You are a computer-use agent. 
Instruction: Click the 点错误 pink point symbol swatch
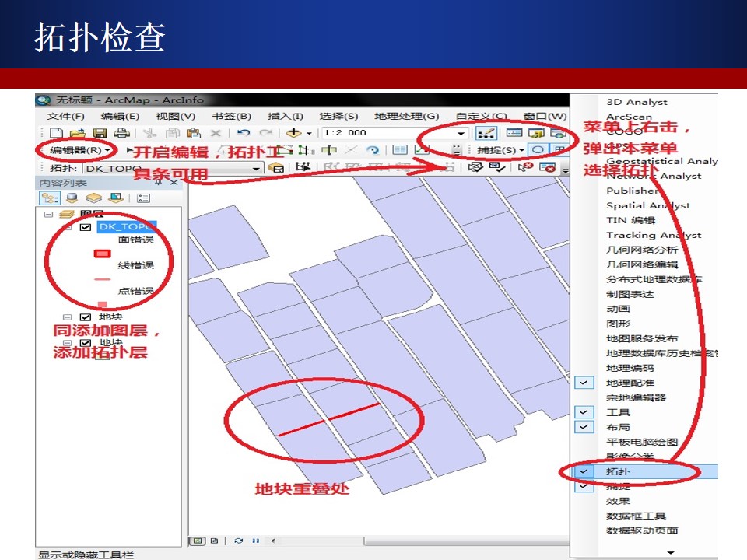click(x=102, y=305)
